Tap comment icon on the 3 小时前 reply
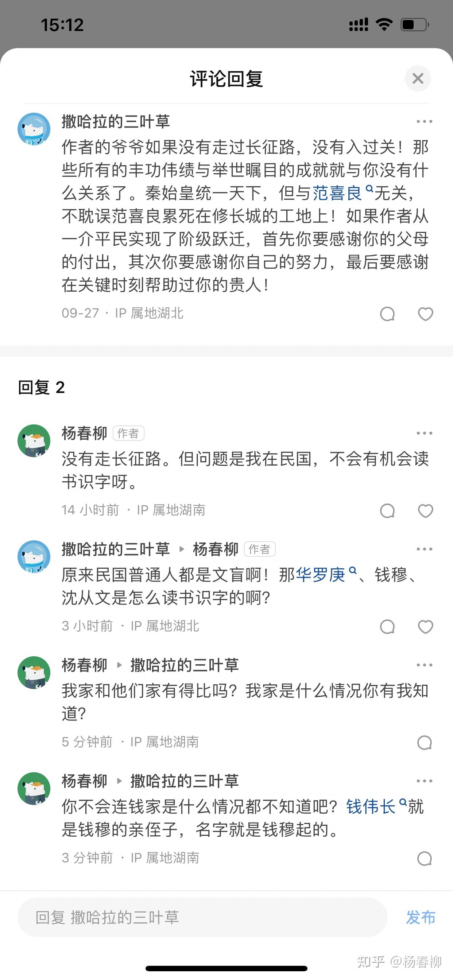 [387, 627]
